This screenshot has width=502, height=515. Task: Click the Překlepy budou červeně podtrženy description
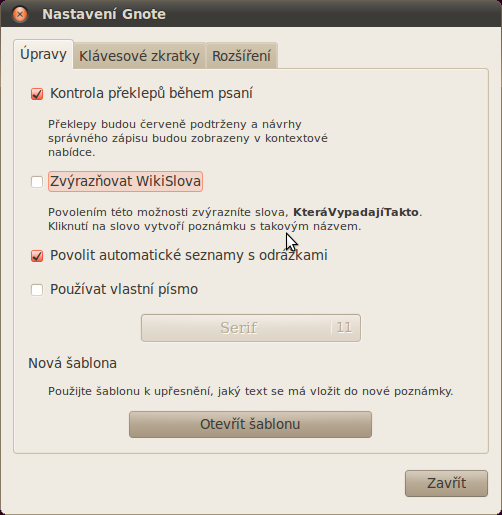pos(188,138)
